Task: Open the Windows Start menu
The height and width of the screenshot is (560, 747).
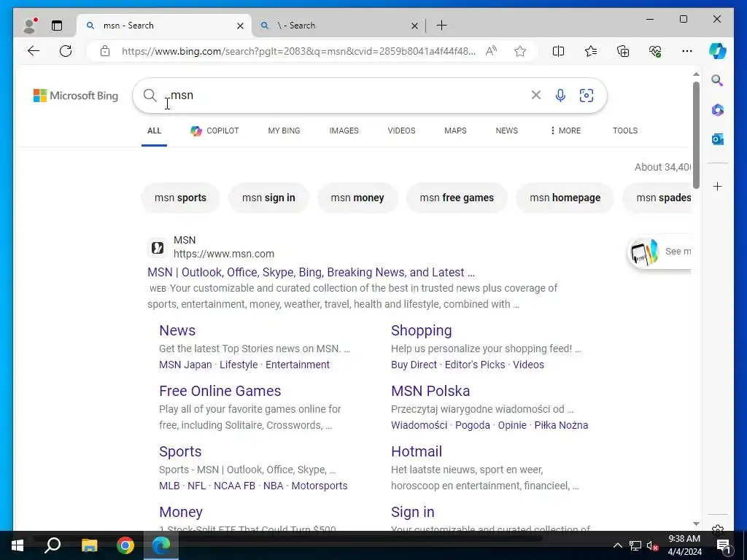Action: pos(18,545)
